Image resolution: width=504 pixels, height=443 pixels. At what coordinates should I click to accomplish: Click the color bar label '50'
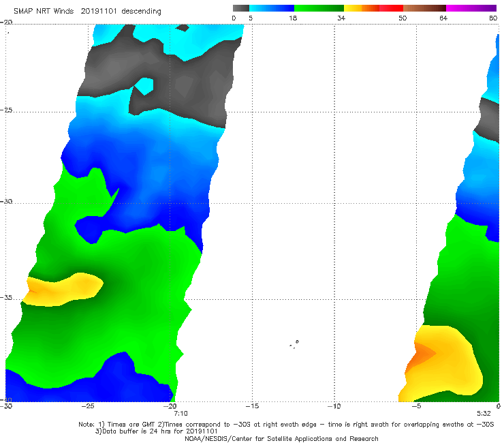[403, 18]
